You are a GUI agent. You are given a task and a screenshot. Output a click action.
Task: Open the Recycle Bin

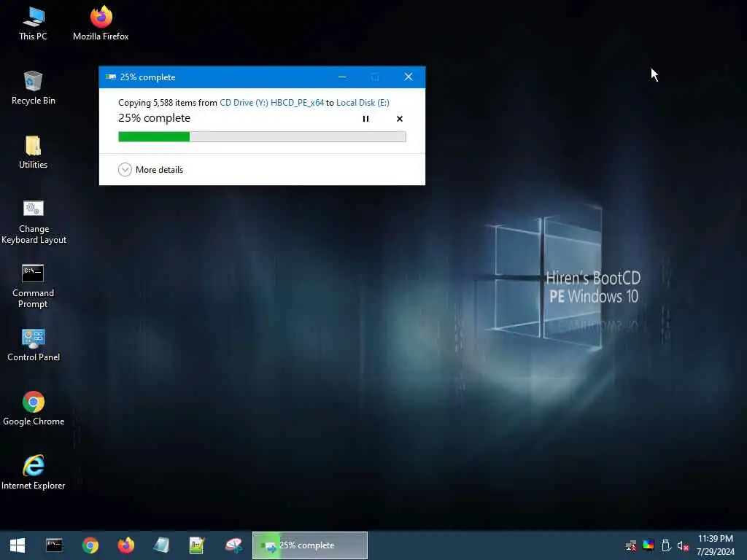33,88
